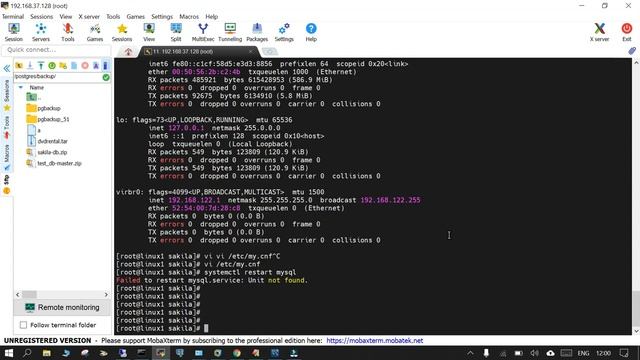Open the Sessions menu in menu bar
Screen dimensions: 640x360
pos(42,17)
